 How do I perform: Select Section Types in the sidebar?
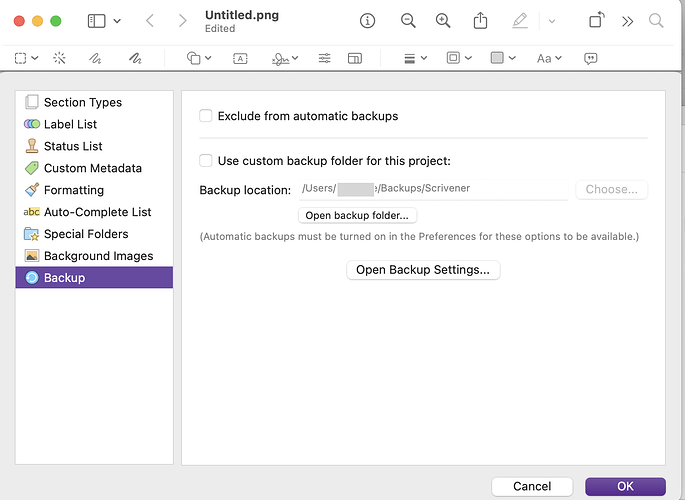click(x=82, y=102)
